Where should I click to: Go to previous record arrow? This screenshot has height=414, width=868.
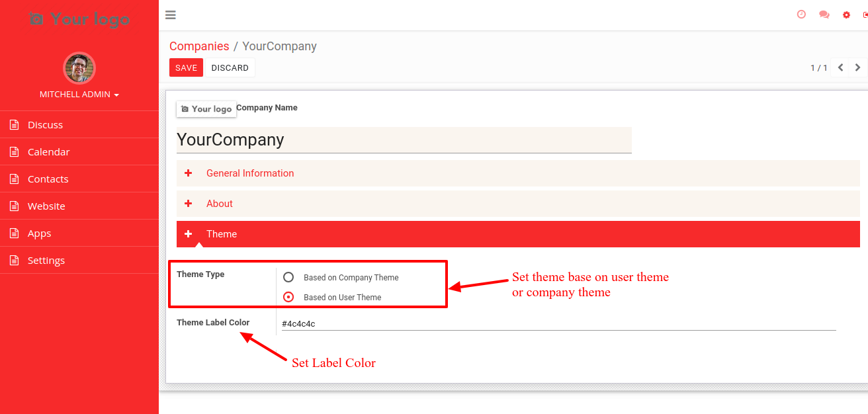(840, 67)
